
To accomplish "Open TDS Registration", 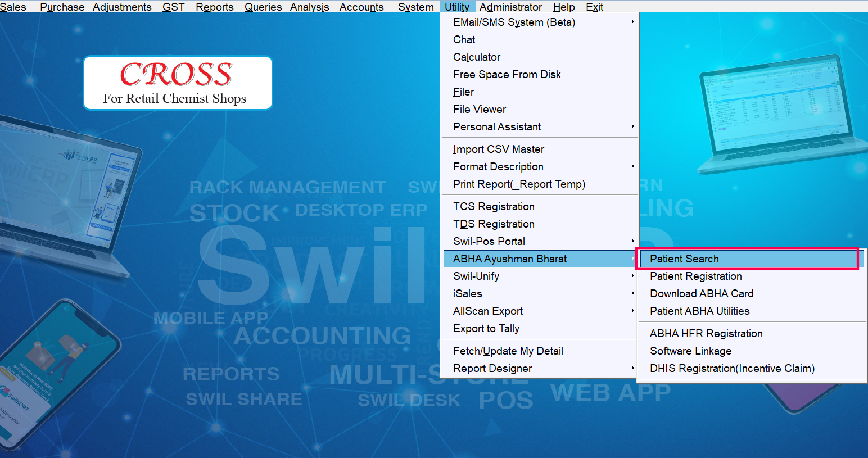I will [540, 224].
